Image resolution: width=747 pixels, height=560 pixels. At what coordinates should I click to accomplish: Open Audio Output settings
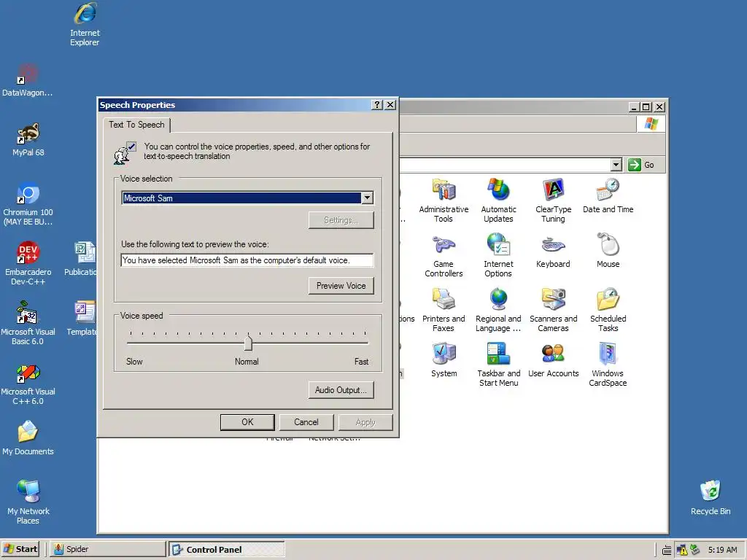tap(341, 390)
